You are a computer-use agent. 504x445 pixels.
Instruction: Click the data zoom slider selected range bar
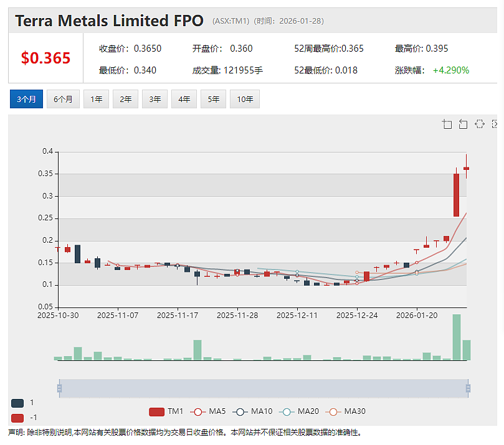click(x=264, y=388)
